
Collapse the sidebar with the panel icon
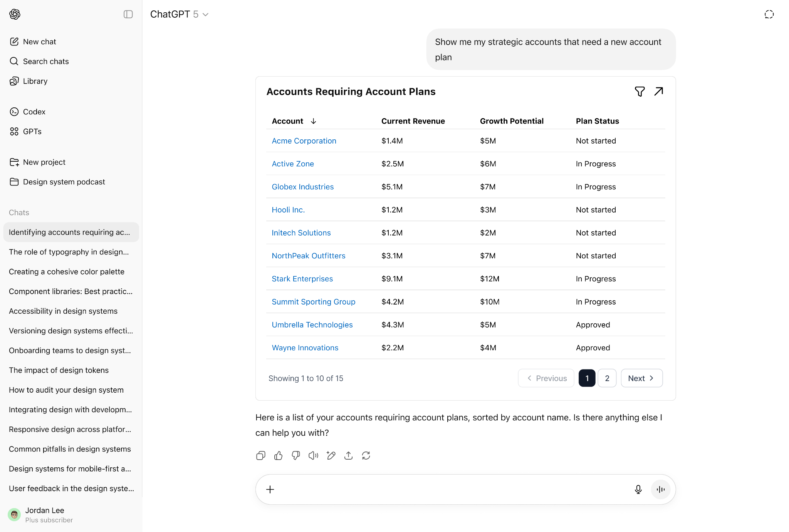pyautogui.click(x=128, y=14)
